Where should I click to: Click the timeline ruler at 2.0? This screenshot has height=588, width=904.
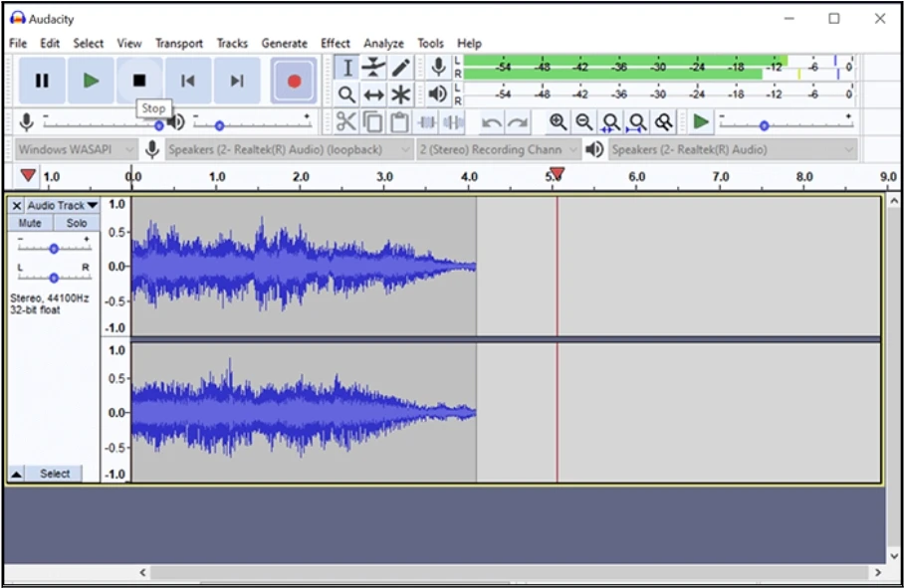click(301, 177)
